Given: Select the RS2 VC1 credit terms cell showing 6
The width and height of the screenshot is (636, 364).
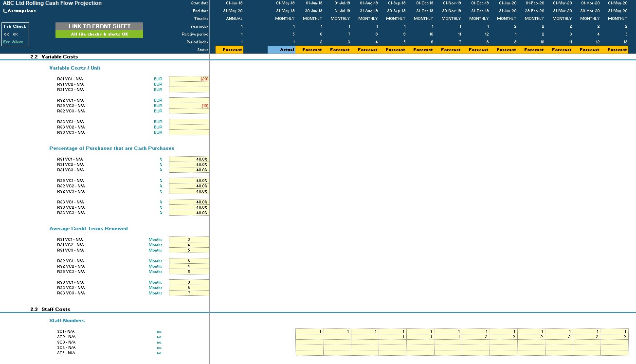Looking at the screenshot, I should [188, 261].
